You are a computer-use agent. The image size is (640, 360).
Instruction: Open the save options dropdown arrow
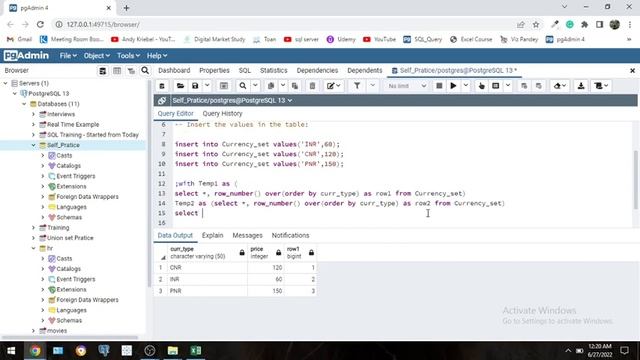(x=207, y=86)
